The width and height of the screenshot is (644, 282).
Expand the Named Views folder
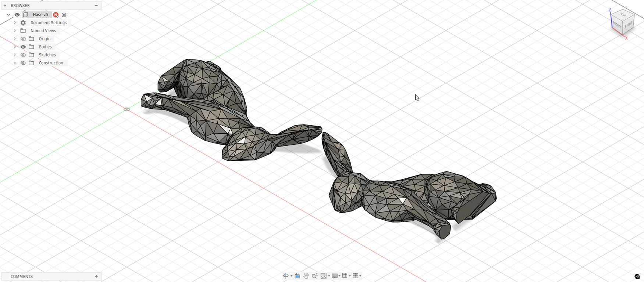15,31
